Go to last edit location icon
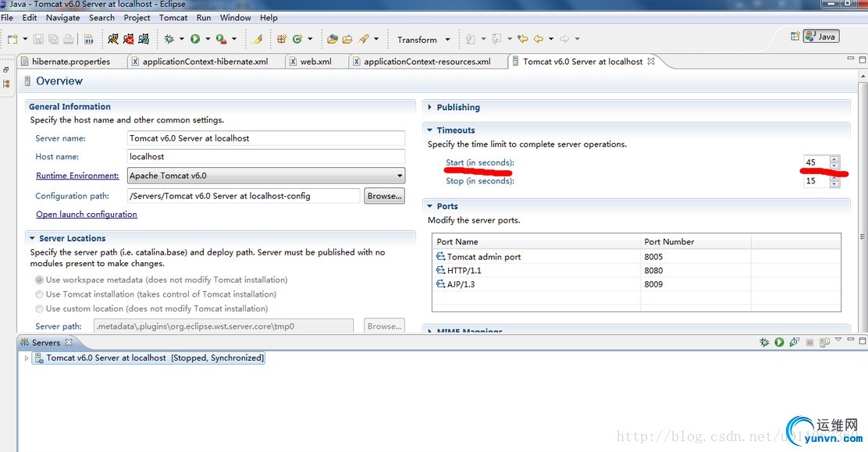The width and height of the screenshot is (868, 452). point(522,39)
